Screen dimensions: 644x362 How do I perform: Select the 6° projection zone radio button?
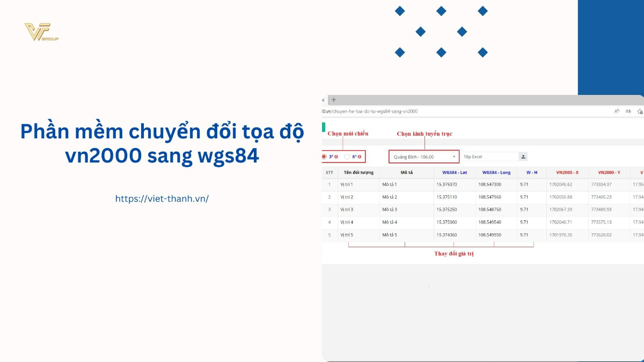tap(347, 157)
